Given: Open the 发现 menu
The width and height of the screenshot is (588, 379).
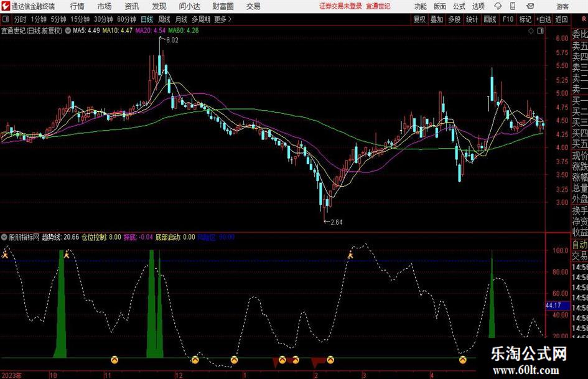Looking at the screenshot, I should point(159,6).
